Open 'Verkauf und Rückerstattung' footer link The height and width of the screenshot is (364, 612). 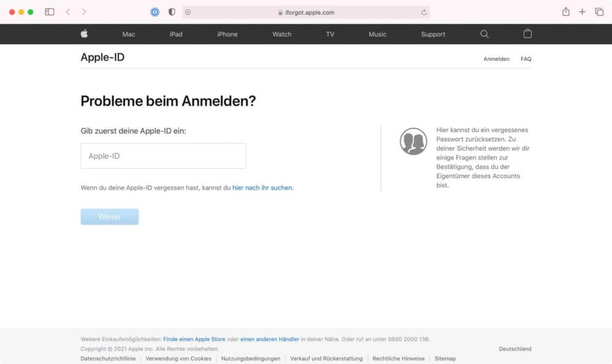[326, 358]
